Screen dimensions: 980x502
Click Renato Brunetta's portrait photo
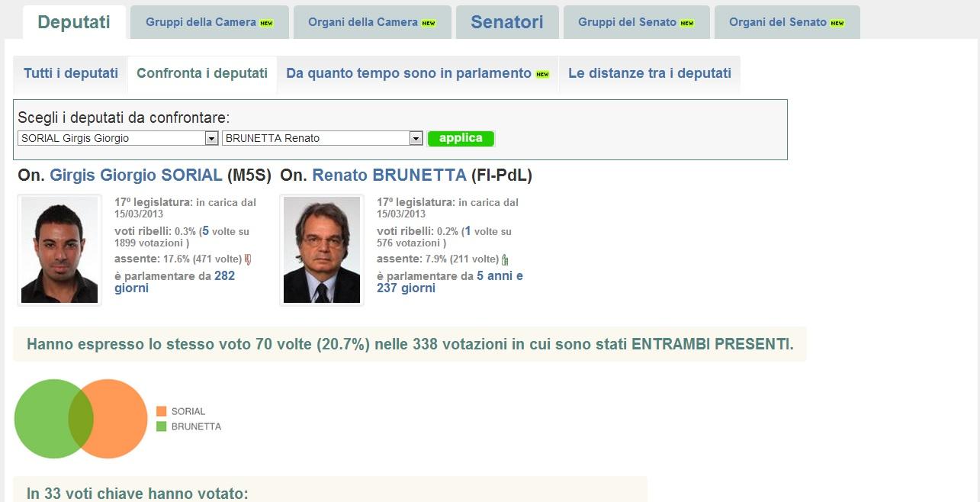click(322, 250)
